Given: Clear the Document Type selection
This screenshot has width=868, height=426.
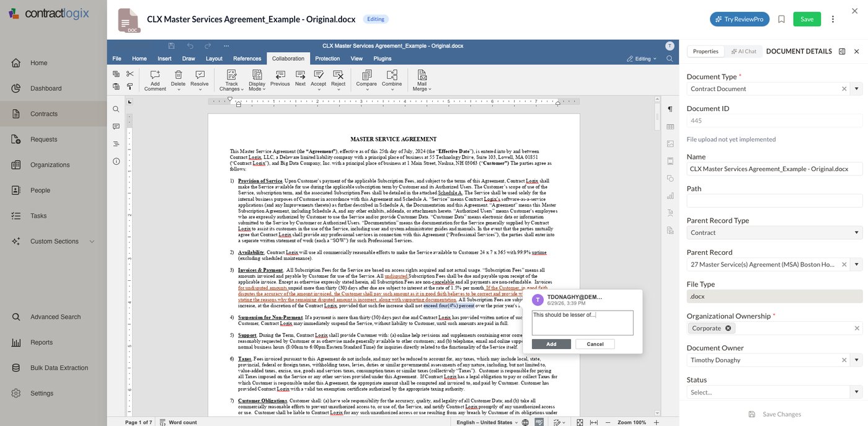Looking at the screenshot, I should point(844,89).
